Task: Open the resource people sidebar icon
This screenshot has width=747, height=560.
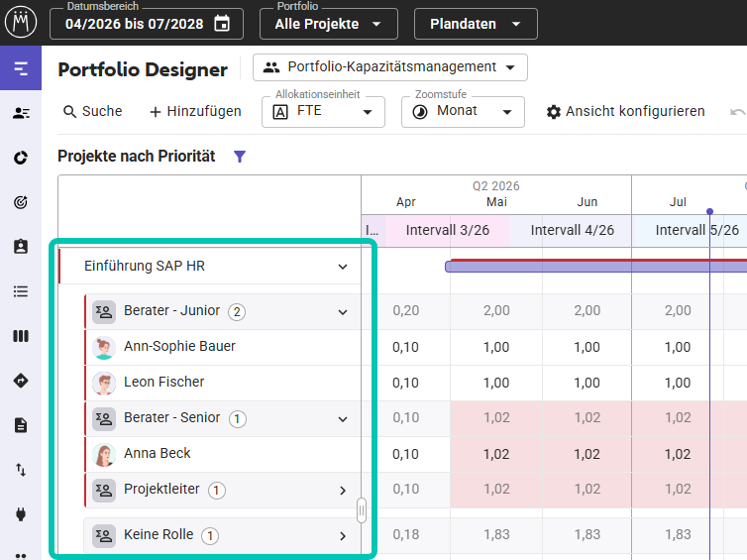Action: (21, 113)
